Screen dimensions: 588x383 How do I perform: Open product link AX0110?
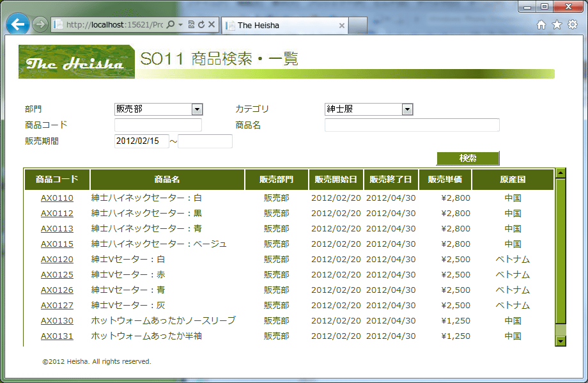(57, 198)
